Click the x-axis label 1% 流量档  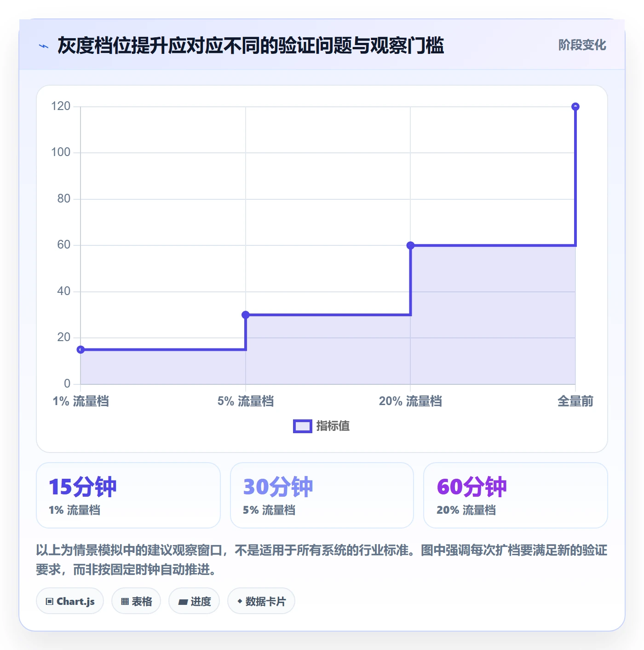[81, 401]
